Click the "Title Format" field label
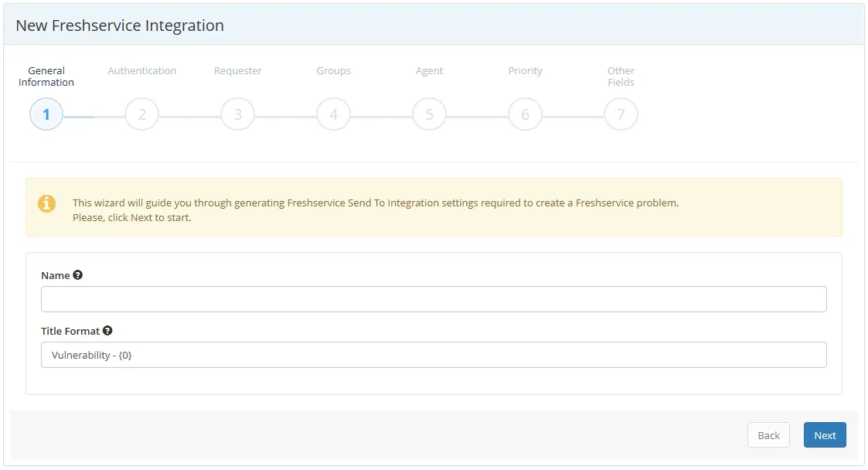The height and width of the screenshot is (470, 868). (x=70, y=331)
